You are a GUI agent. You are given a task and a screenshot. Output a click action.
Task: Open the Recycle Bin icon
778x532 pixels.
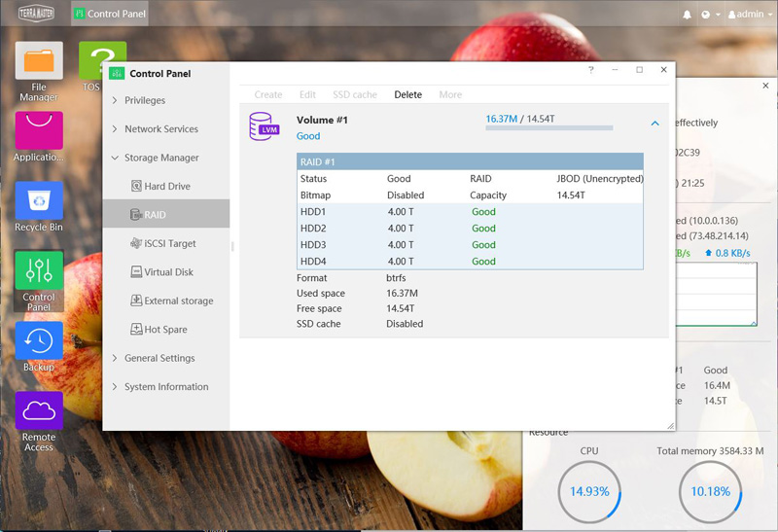point(39,201)
